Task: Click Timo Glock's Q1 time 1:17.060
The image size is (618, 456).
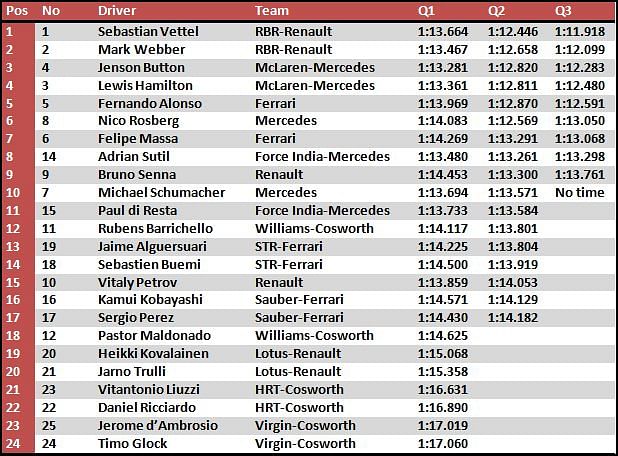Action: (x=443, y=444)
